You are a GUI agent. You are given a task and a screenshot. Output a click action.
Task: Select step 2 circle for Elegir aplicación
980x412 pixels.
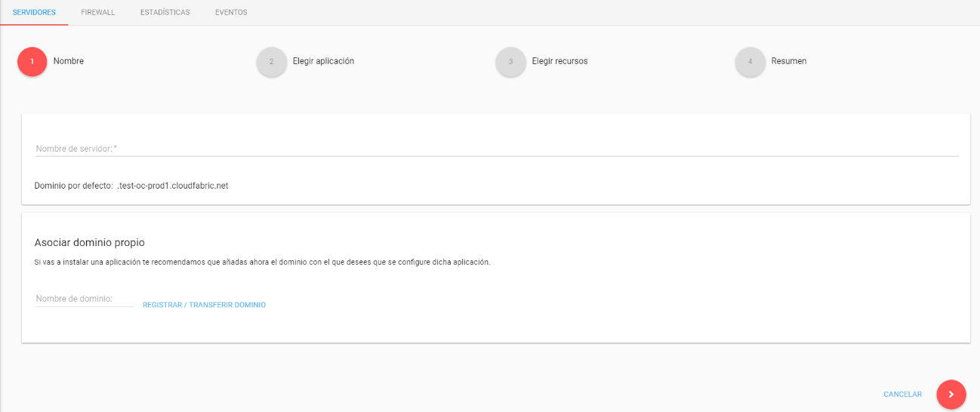[x=272, y=62]
